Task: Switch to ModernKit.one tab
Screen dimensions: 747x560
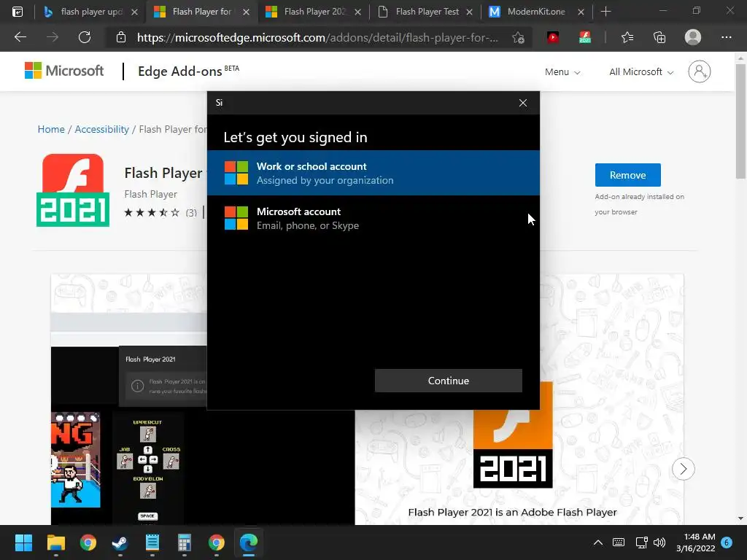Action: point(536,12)
